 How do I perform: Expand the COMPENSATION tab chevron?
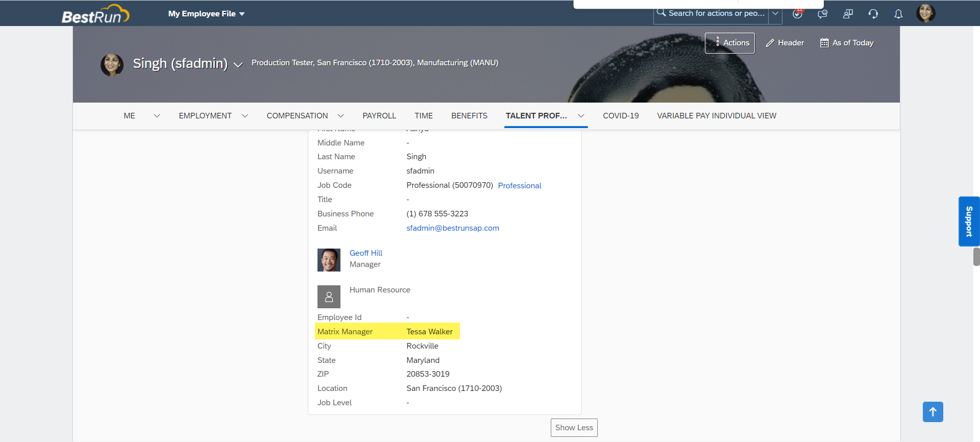point(341,116)
